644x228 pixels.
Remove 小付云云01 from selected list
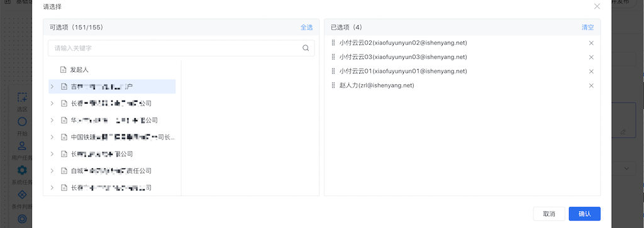(591, 72)
